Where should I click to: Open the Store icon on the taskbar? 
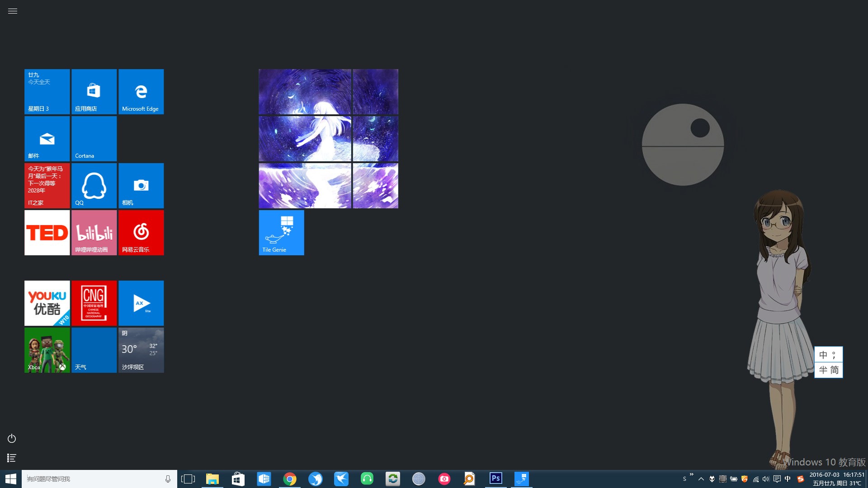[x=238, y=479]
